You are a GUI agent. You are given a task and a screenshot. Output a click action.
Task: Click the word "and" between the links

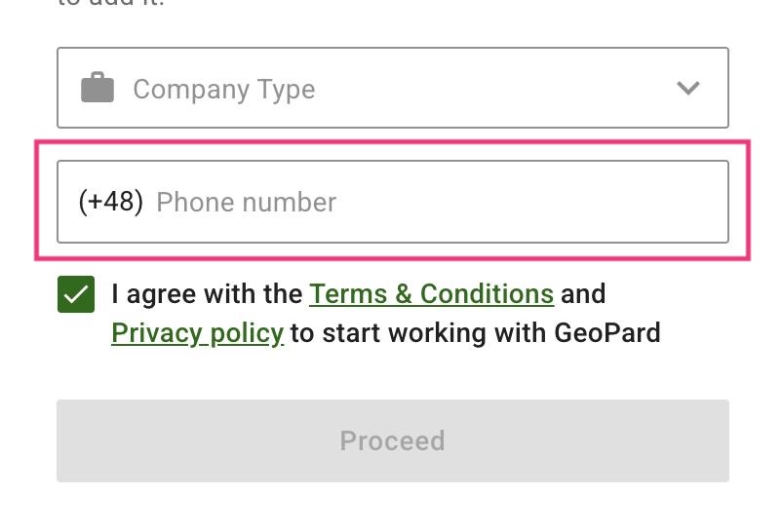583,294
